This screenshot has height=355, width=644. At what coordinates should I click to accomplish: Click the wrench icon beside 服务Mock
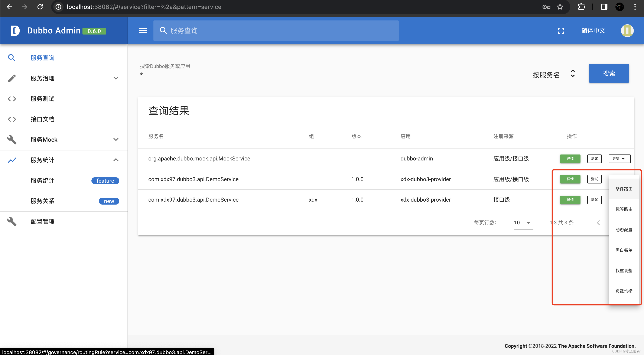pos(12,140)
